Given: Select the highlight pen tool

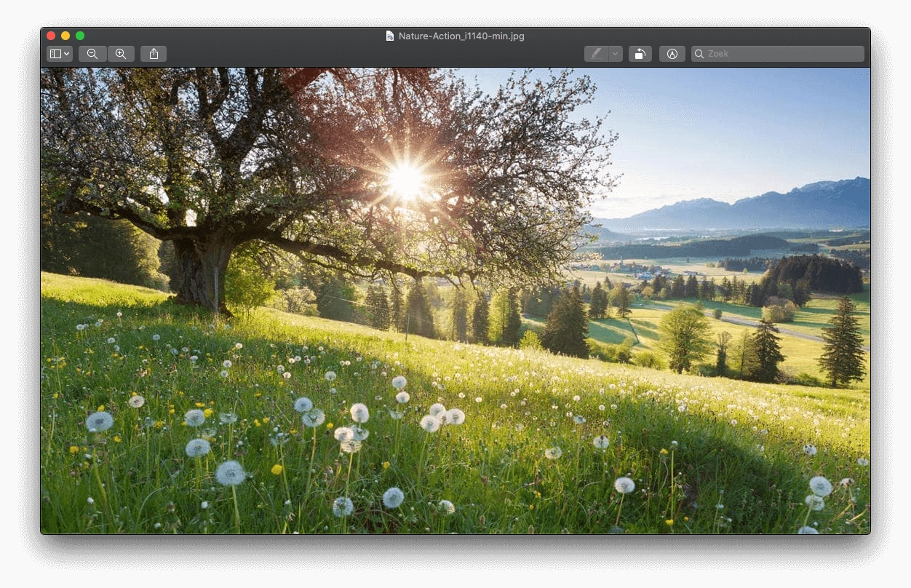Looking at the screenshot, I should (x=596, y=54).
